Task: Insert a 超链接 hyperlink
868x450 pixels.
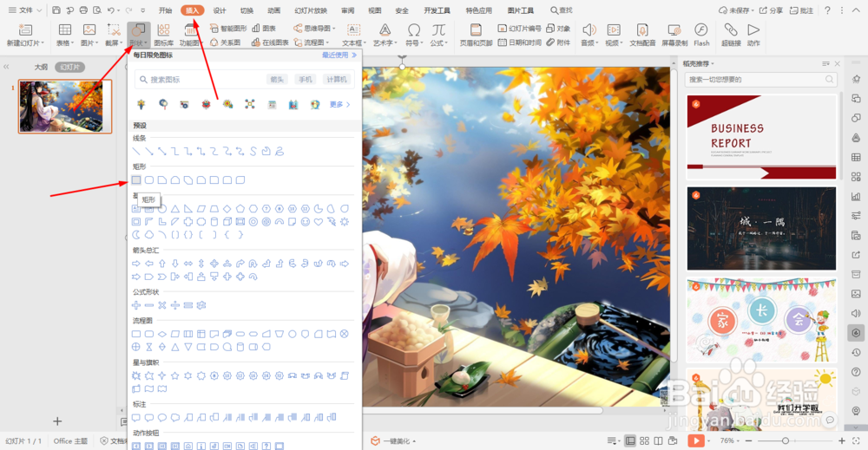Action: [x=731, y=35]
